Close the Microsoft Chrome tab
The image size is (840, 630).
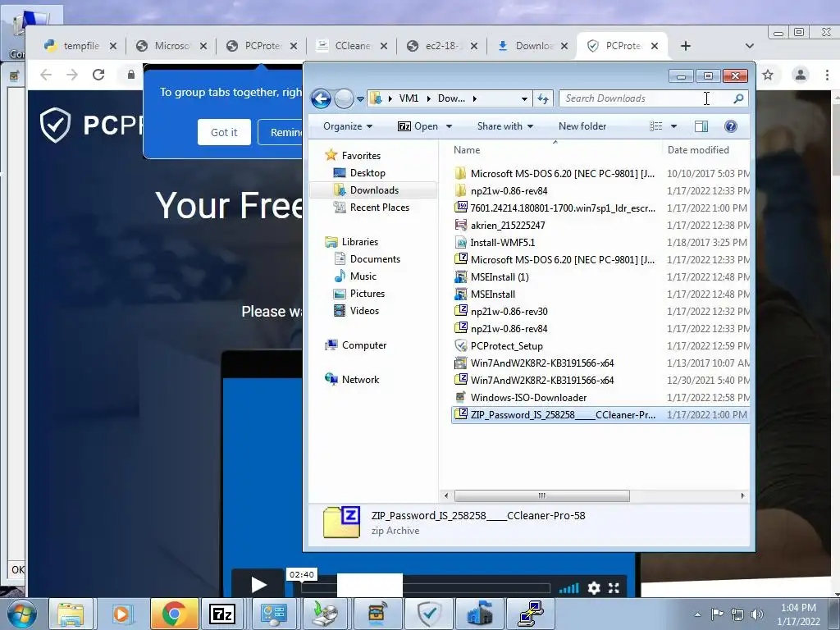[x=203, y=46]
